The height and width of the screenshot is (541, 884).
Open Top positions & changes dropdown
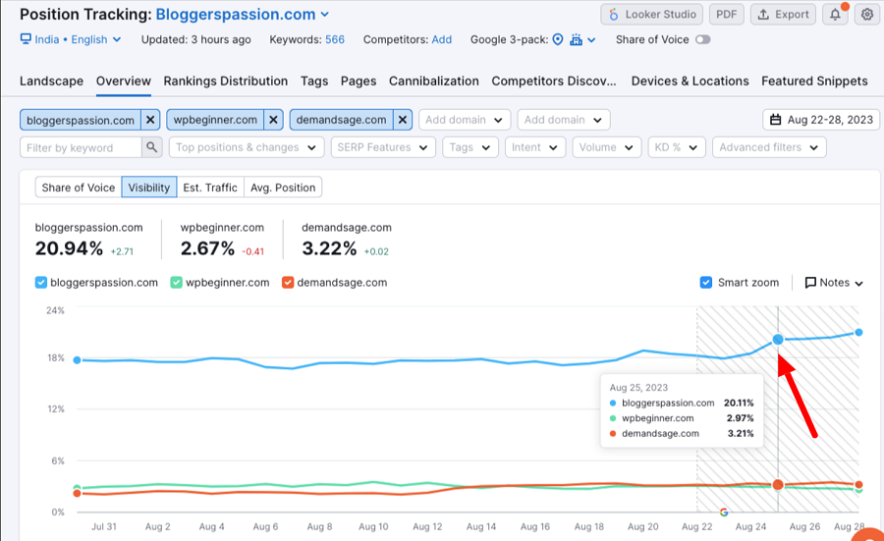[x=246, y=148]
